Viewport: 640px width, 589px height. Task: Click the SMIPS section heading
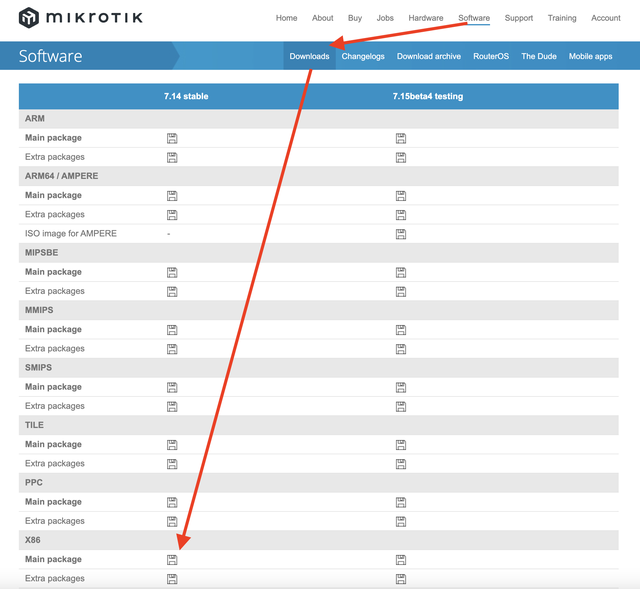(38, 367)
